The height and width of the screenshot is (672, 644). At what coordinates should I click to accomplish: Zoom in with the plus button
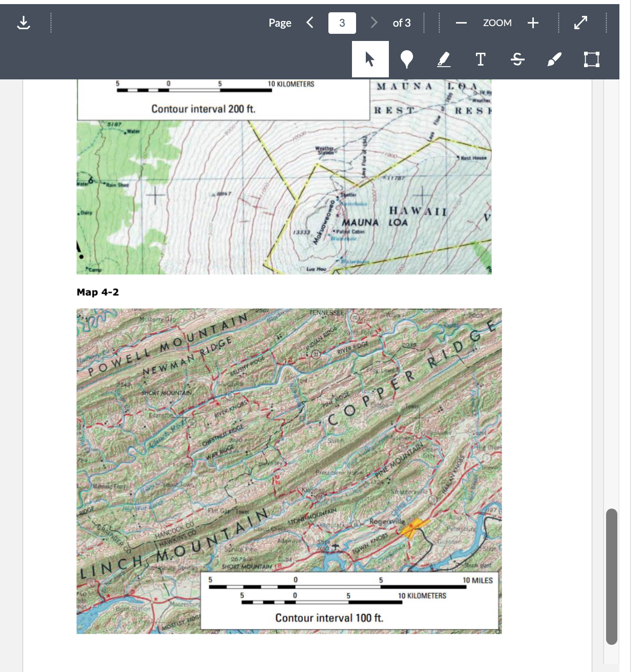click(533, 23)
